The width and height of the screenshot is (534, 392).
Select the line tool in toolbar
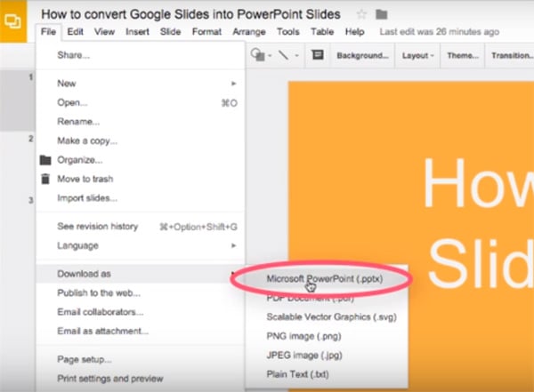tap(285, 55)
